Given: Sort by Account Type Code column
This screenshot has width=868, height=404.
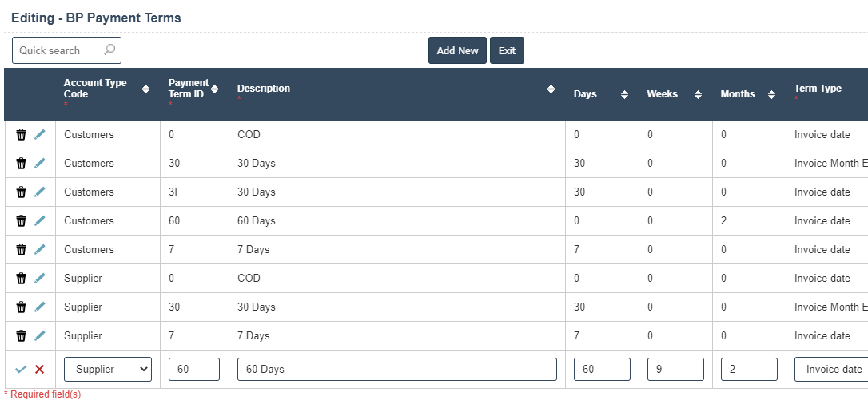Looking at the screenshot, I should coord(145,89).
